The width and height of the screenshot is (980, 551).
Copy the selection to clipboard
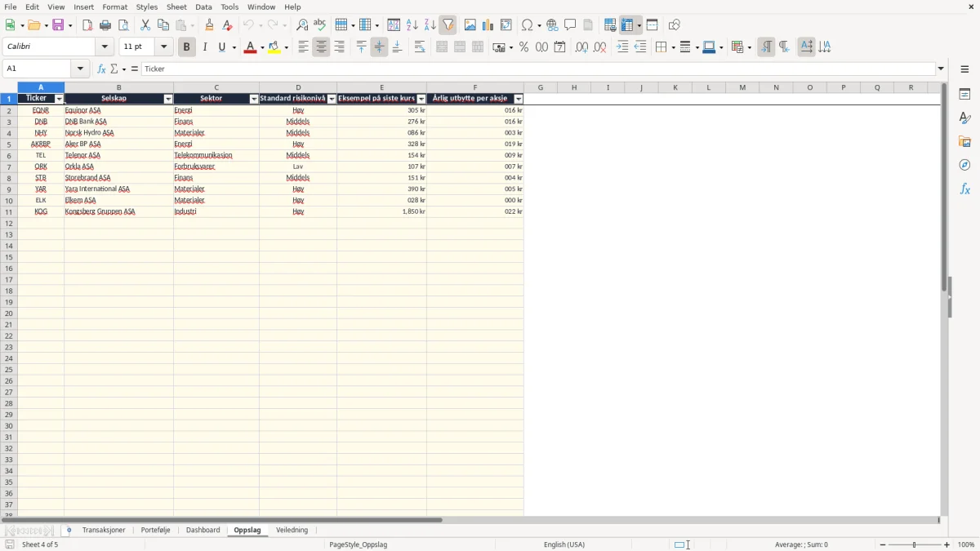[x=163, y=25]
